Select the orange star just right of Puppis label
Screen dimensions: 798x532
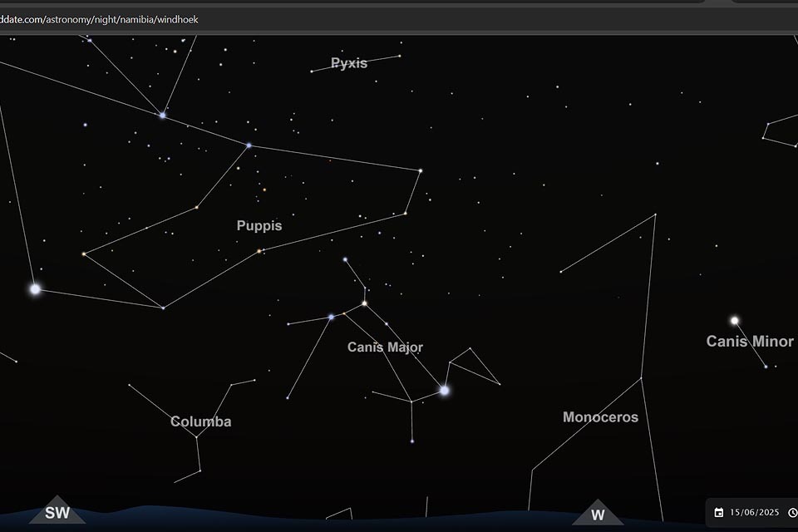pos(259,250)
